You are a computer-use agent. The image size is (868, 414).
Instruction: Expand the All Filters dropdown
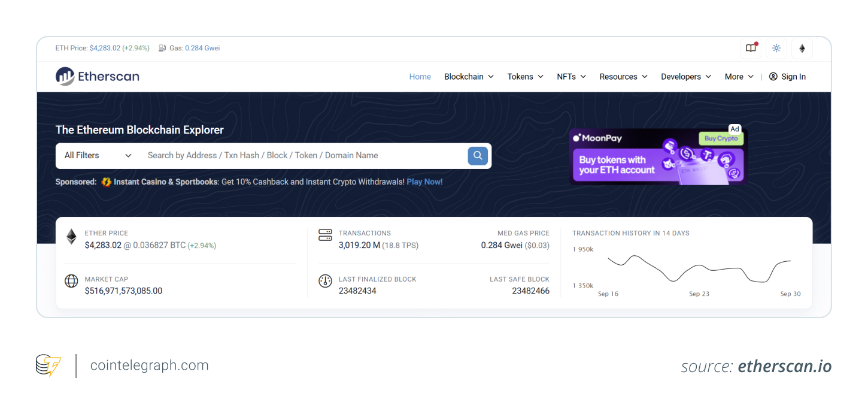[98, 156]
